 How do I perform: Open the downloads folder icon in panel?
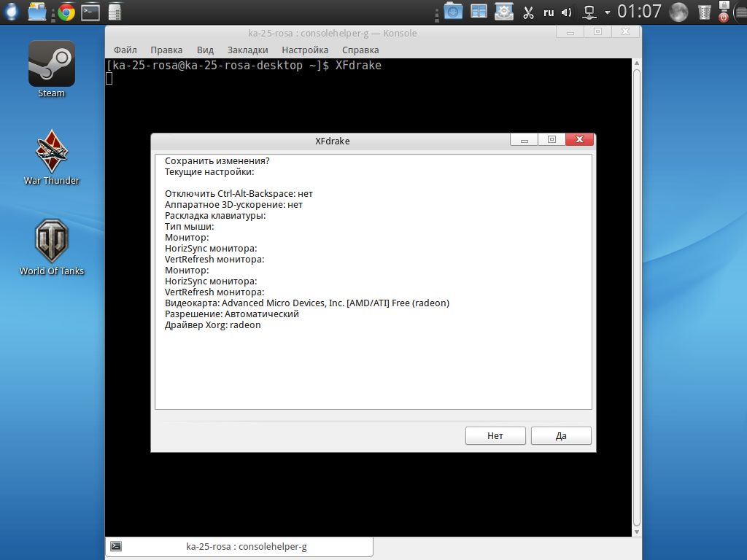pyautogui.click(x=453, y=11)
